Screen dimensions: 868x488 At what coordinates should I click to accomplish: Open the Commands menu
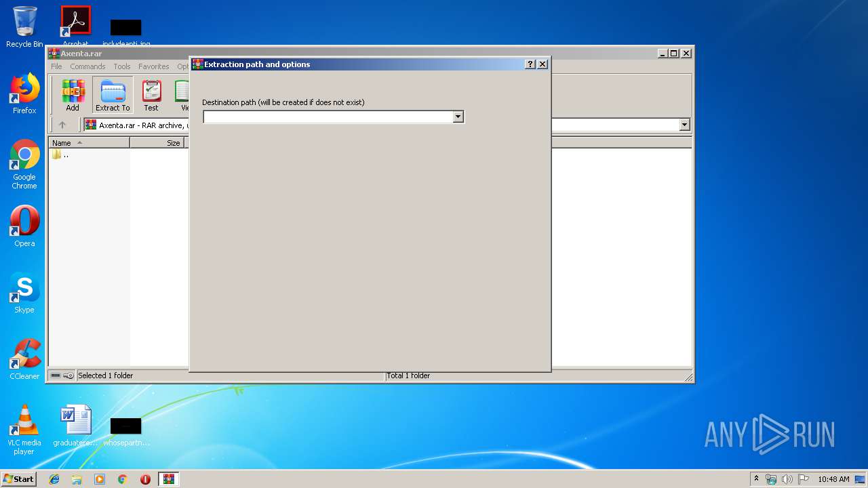point(87,66)
